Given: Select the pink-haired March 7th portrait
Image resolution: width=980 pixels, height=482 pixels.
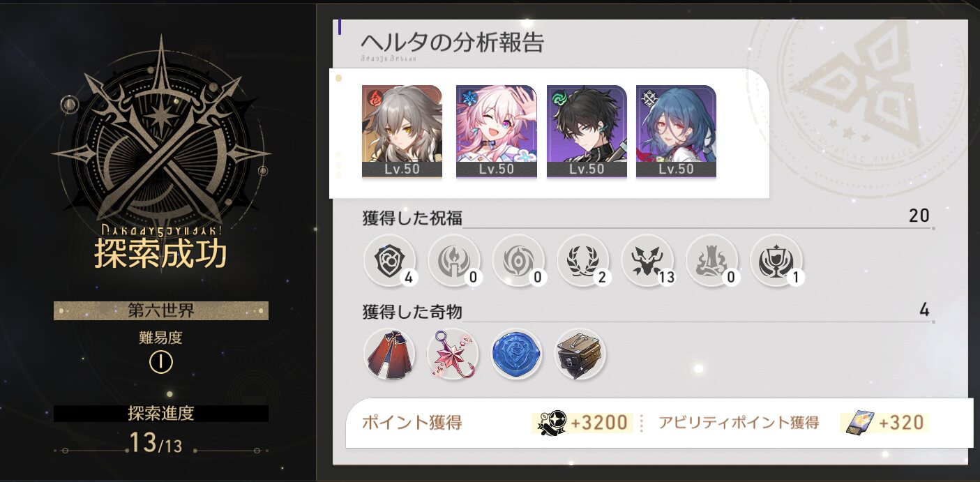Looking at the screenshot, I should point(496,131).
